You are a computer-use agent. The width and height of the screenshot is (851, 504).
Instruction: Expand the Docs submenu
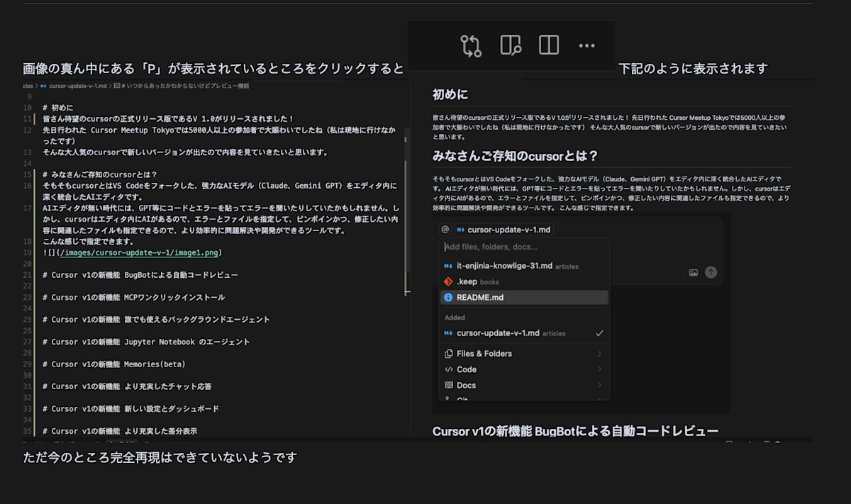pyautogui.click(x=524, y=385)
